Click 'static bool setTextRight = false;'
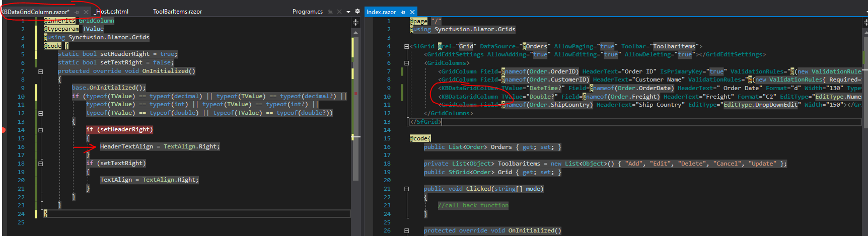This screenshot has width=868, height=236. point(116,62)
